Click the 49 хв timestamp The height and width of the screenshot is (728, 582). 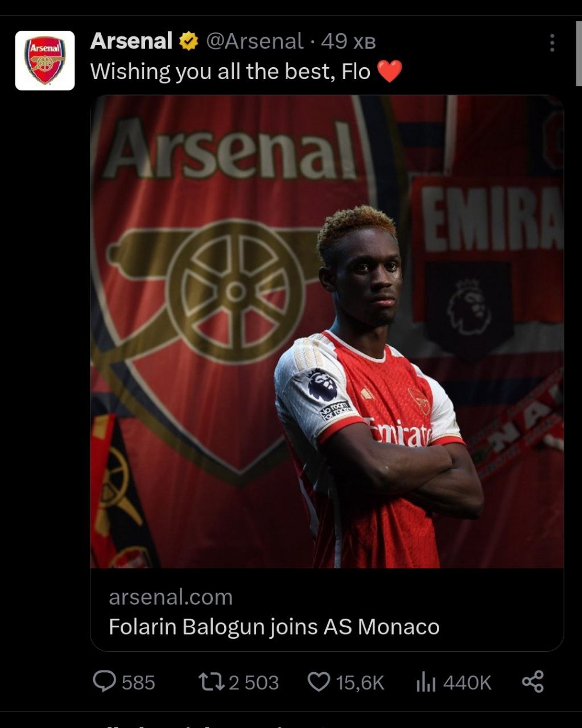(x=348, y=42)
